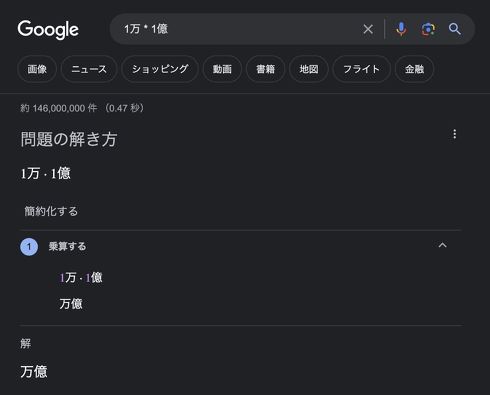Select the ニュース filter tab
Viewport: 490px width, 395px height.
89,69
